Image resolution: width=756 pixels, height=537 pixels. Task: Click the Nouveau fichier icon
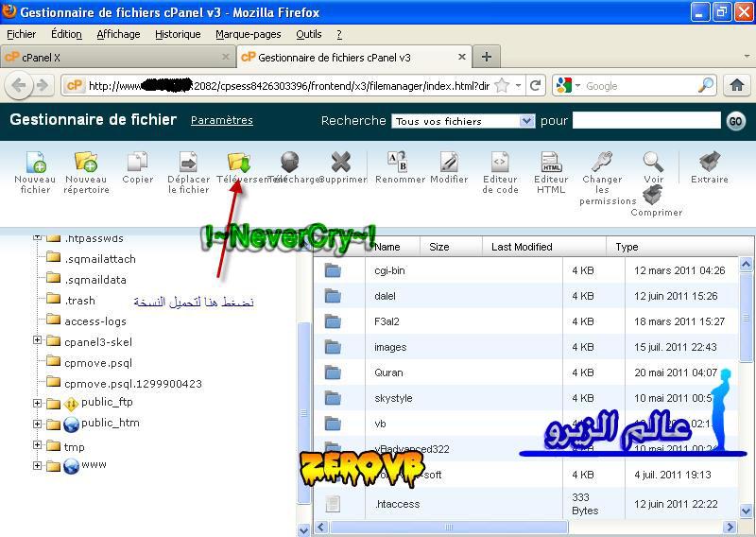click(36, 162)
